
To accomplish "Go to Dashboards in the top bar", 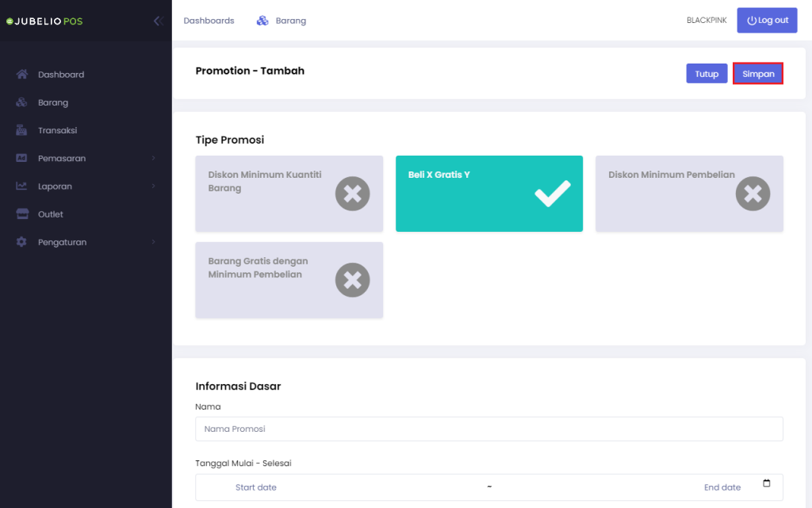I will pos(209,21).
